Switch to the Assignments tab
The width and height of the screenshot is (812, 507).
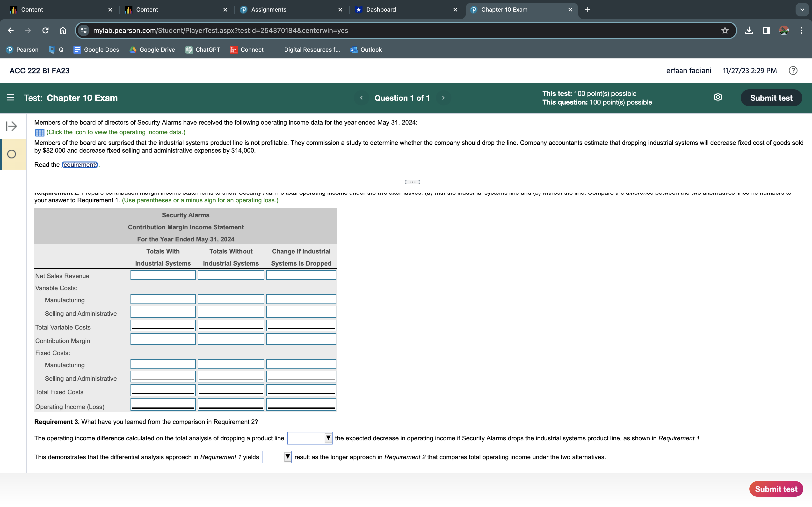pos(268,9)
